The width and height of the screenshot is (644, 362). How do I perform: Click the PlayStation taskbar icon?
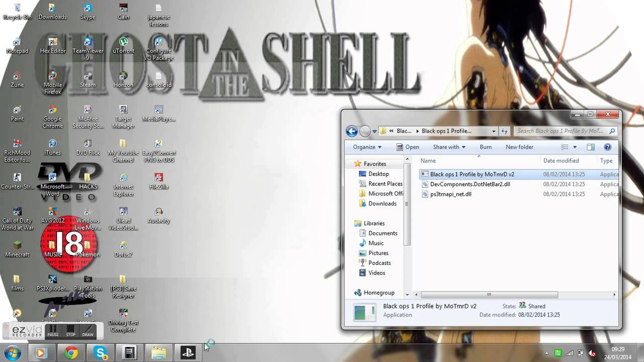pos(188,353)
